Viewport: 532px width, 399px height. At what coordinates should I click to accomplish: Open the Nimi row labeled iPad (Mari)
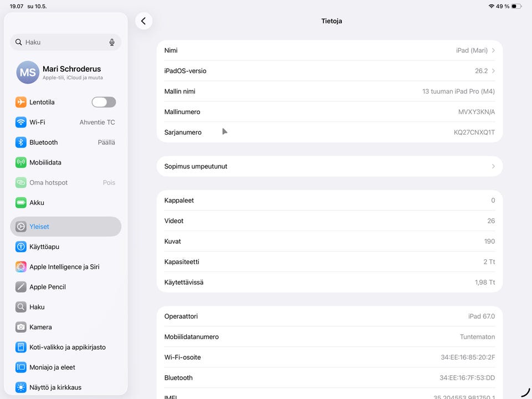coord(329,50)
